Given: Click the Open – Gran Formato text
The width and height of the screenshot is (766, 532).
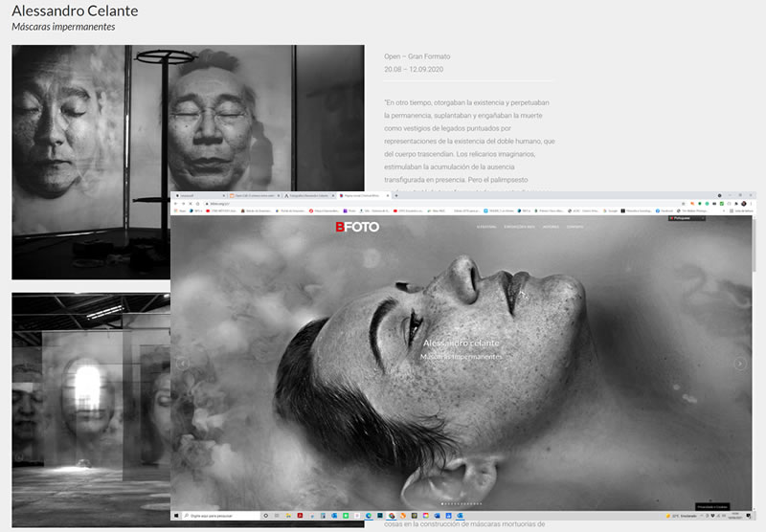Looking at the screenshot, I should 417,56.
